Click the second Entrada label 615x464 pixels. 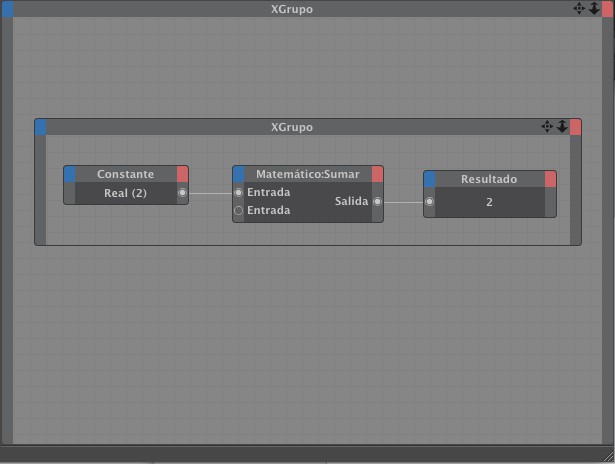point(269,210)
